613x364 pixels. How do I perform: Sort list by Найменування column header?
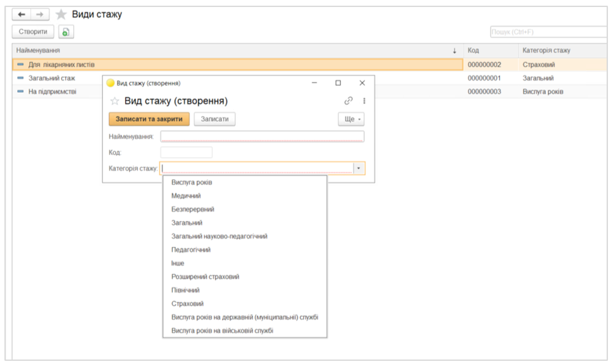(x=234, y=51)
